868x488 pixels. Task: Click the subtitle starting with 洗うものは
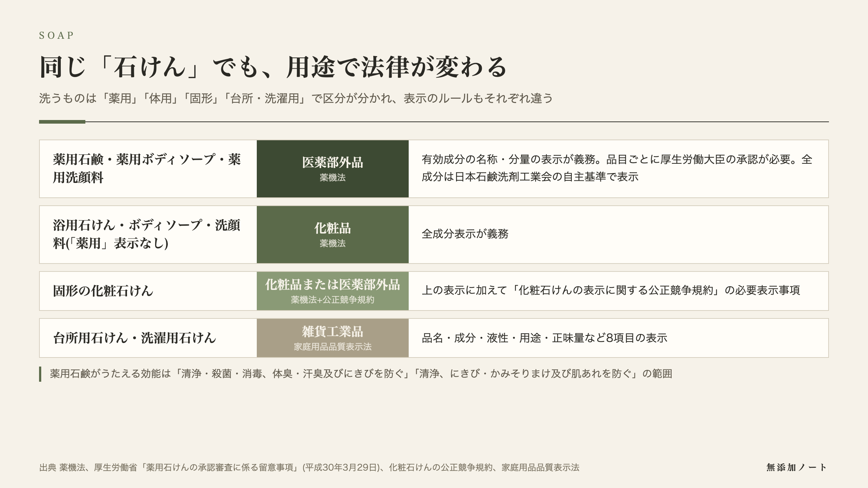pos(296,98)
